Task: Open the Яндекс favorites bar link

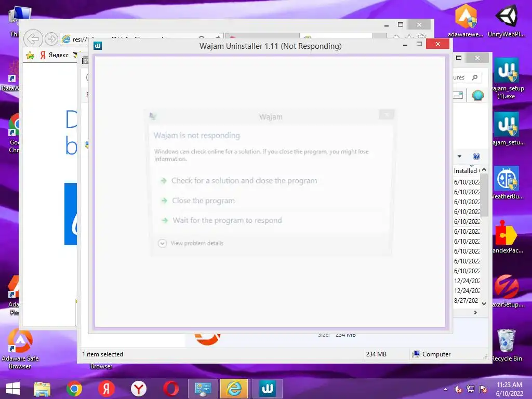Action: (55, 55)
